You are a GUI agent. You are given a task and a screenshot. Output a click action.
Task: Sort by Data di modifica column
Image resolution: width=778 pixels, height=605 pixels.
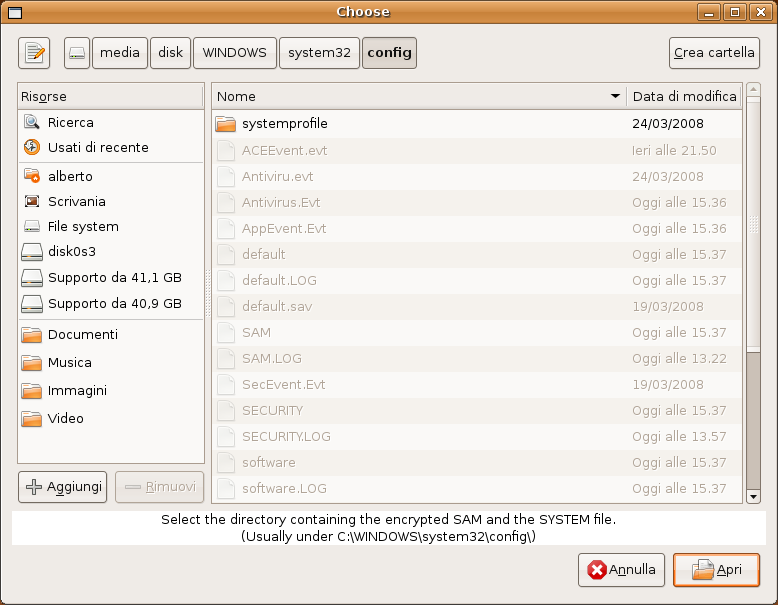684,96
